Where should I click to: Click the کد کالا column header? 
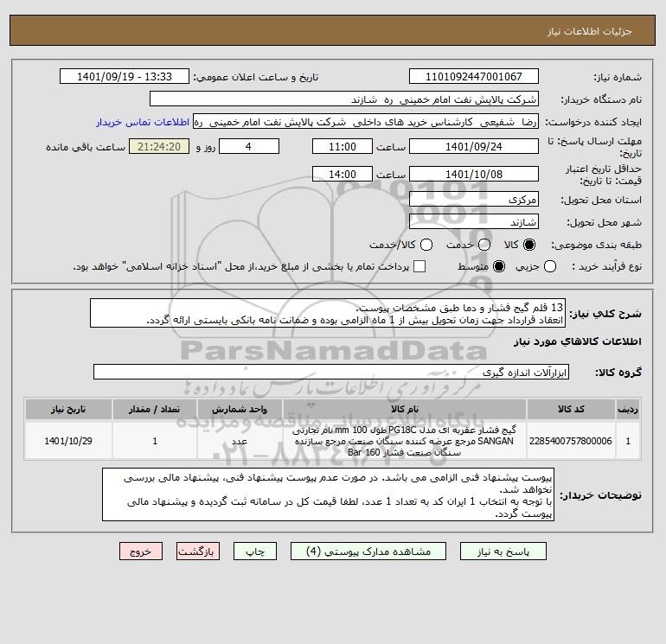coord(571,409)
